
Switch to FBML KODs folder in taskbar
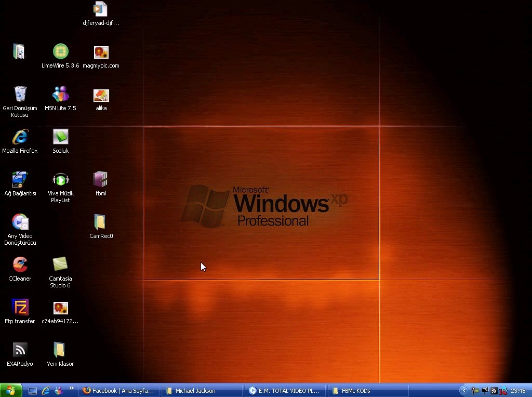[368, 391]
